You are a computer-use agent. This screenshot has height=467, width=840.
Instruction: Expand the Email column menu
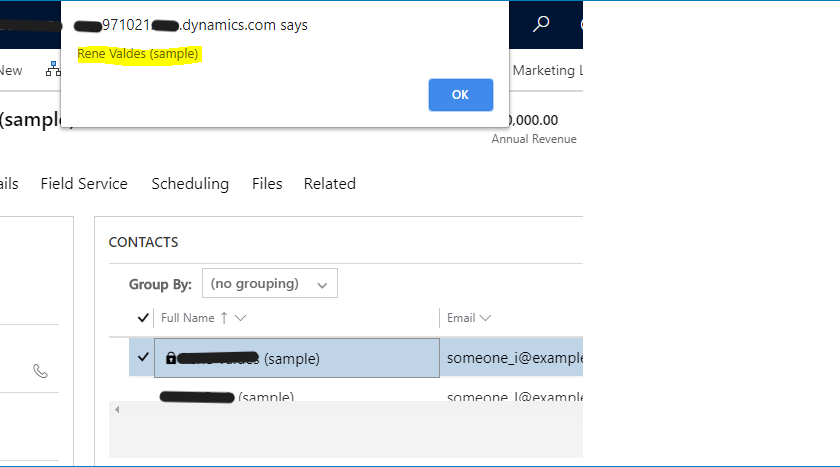[485, 318]
